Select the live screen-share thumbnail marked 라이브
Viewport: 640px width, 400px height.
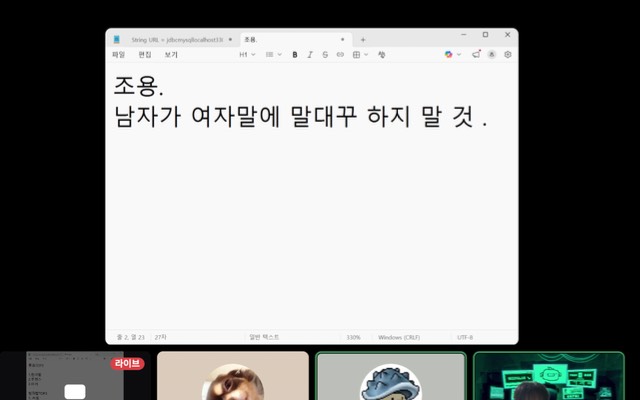click(75, 376)
